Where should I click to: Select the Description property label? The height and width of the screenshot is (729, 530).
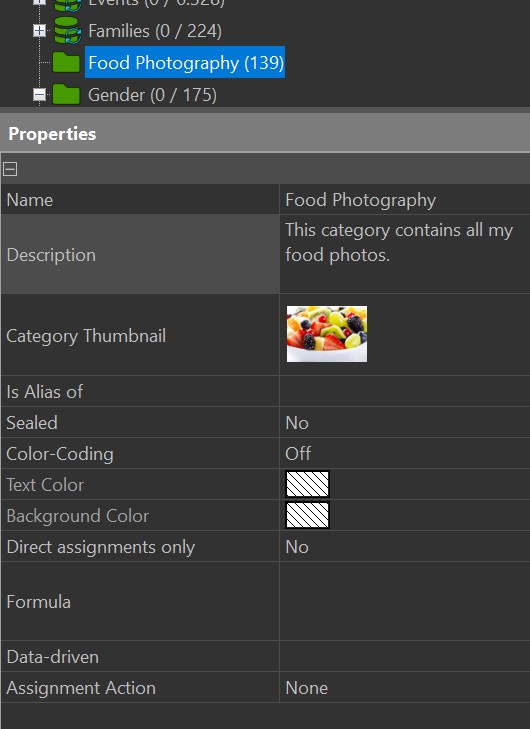pos(51,255)
